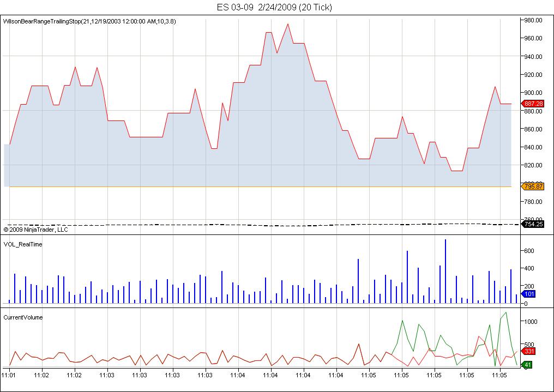The width and height of the screenshot is (554, 392).
Task: Click the green 41 CurrentVolume marker
Action: coord(527,364)
